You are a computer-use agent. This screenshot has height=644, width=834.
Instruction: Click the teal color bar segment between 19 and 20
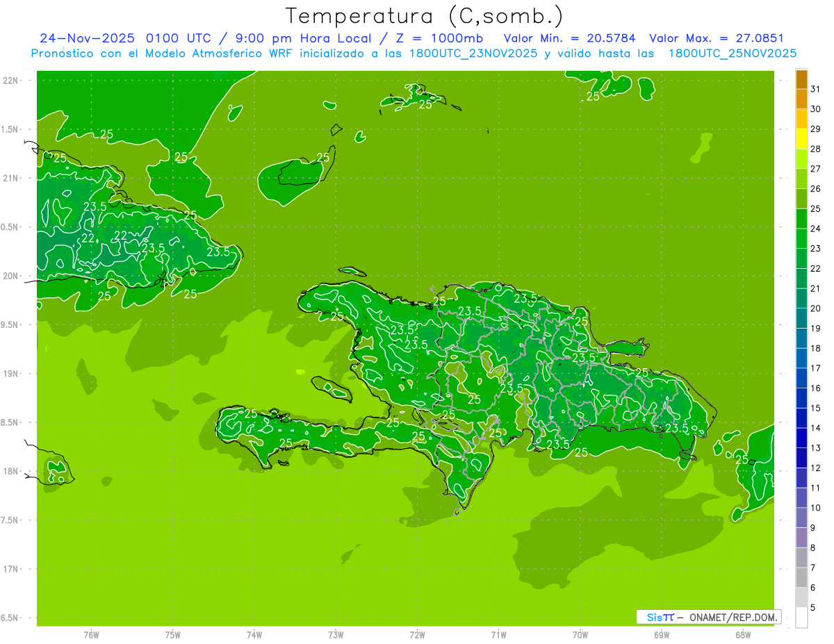point(801,318)
